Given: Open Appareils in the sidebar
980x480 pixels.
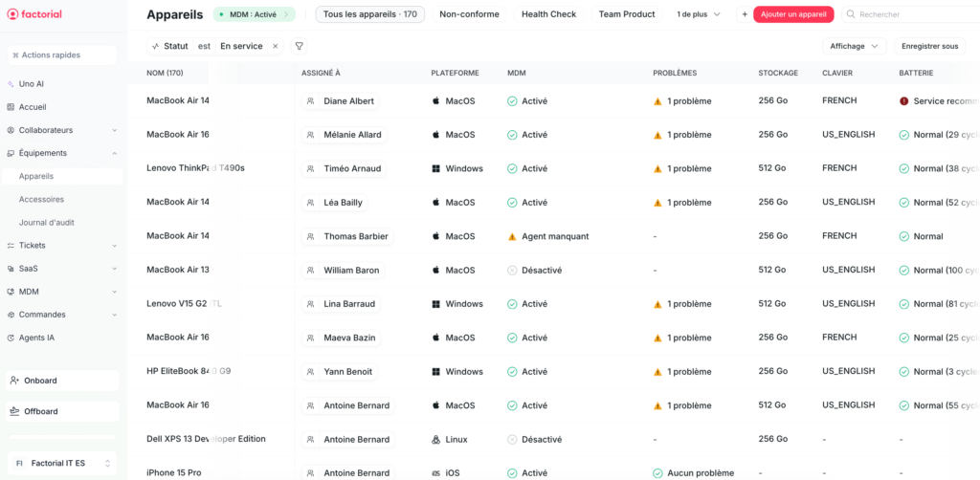Looking at the screenshot, I should tap(62, 176).
